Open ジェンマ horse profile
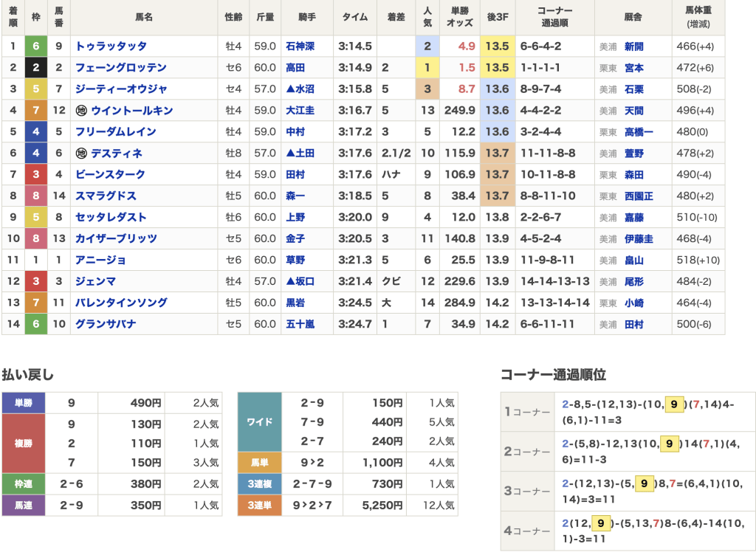 pos(95,281)
